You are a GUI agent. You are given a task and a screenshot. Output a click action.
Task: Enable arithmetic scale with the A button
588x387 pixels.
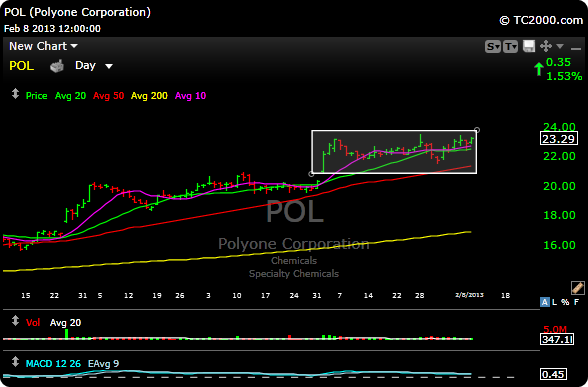pyautogui.click(x=544, y=302)
